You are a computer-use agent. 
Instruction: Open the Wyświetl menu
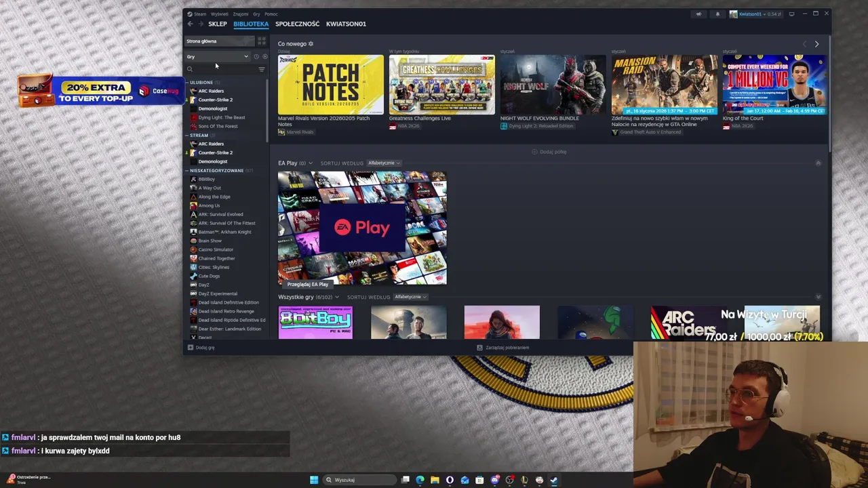coord(219,14)
